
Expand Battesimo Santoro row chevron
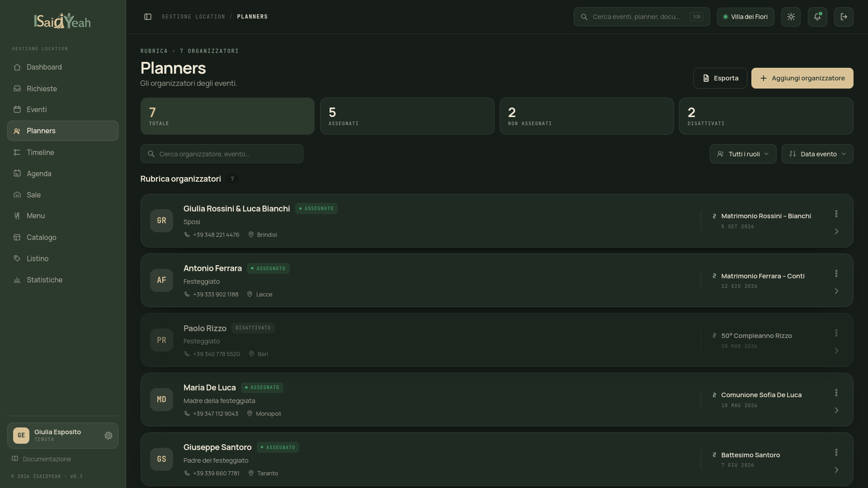pyautogui.click(x=836, y=470)
